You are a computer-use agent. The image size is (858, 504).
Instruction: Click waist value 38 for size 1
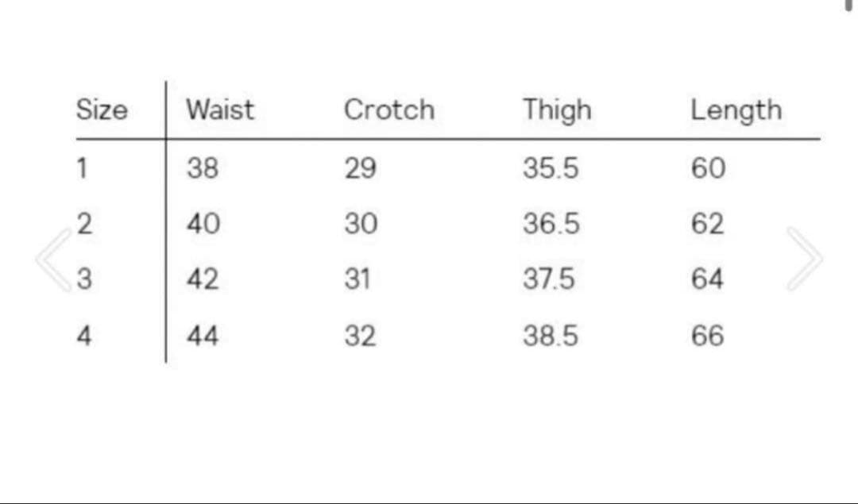coord(203,168)
